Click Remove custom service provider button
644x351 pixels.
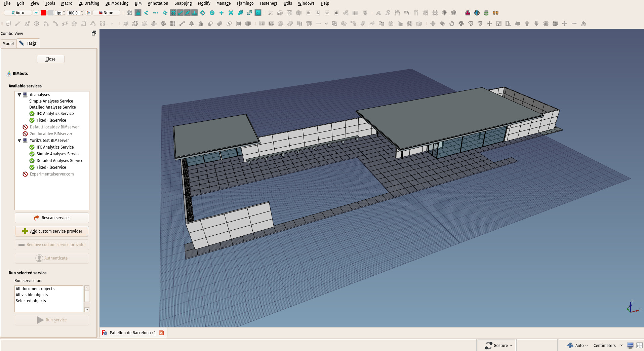pos(52,245)
